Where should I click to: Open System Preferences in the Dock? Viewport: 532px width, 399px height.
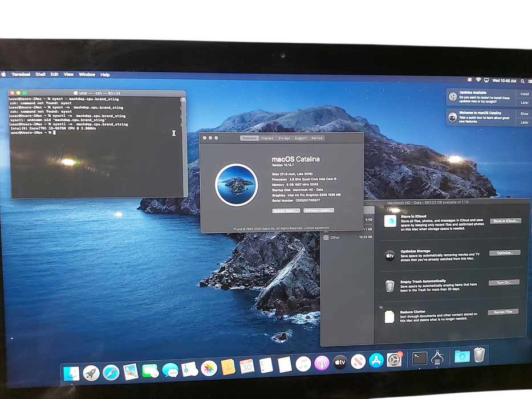point(394,360)
